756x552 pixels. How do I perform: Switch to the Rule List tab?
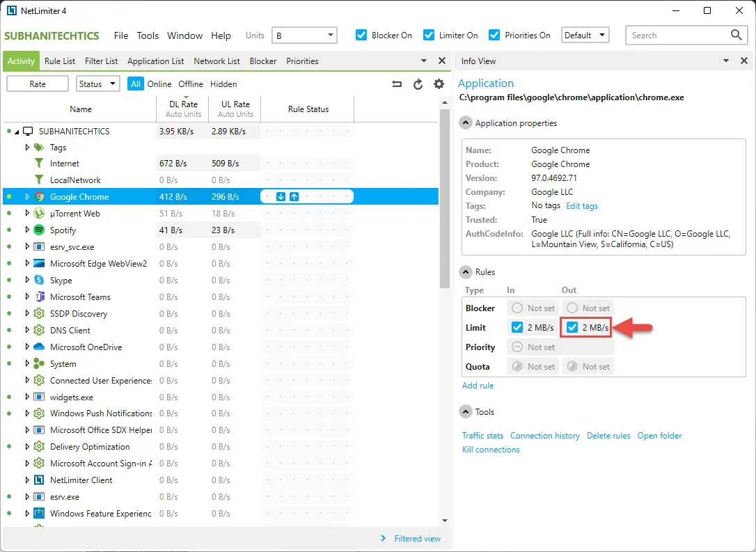coord(60,61)
